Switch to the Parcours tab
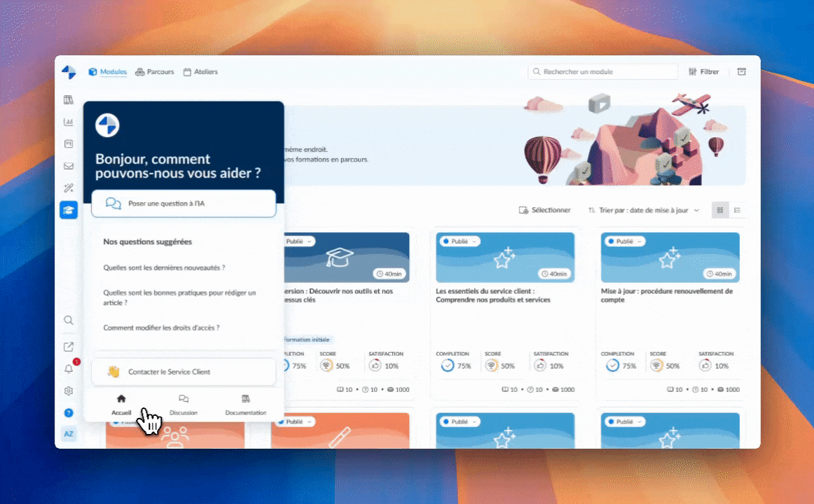The width and height of the screenshot is (814, 504). coord(155,71)
